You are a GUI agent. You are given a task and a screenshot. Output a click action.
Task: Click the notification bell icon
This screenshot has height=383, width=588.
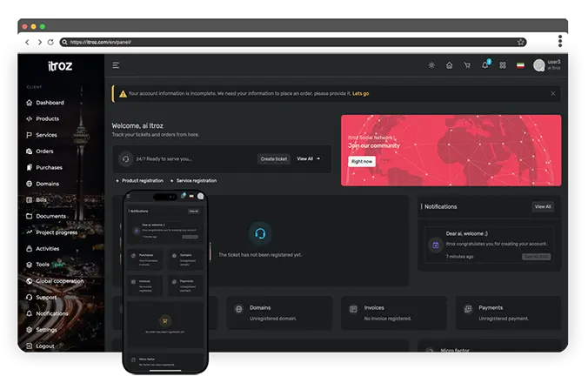tap(485, 65)
